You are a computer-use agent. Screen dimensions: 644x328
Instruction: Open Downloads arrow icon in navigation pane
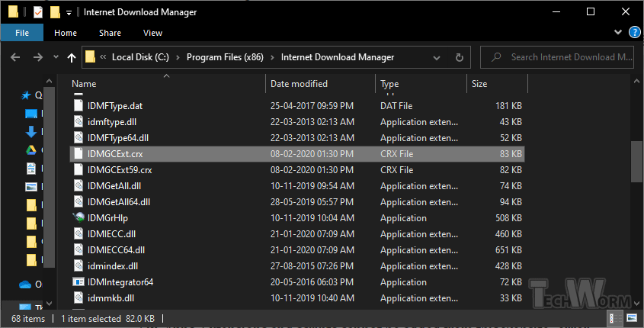(31, 131)
